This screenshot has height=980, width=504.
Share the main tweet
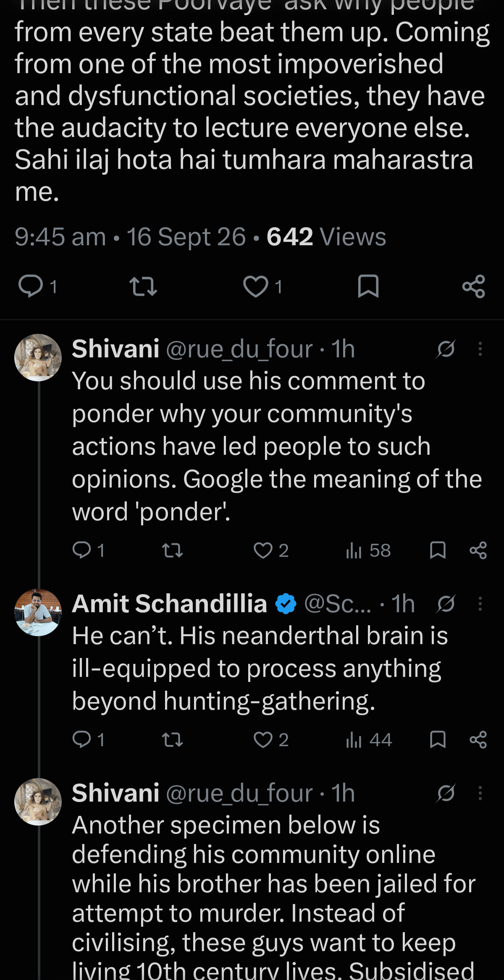(474, 286)
